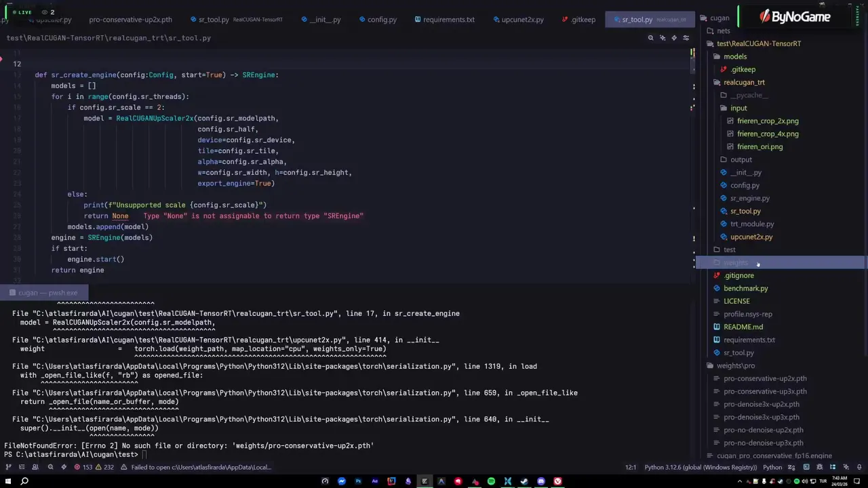Click Python 3.12.6 interpreter selector
This screenshot has width=868, height=488.
pyautogui.click(x=700, y=467)
